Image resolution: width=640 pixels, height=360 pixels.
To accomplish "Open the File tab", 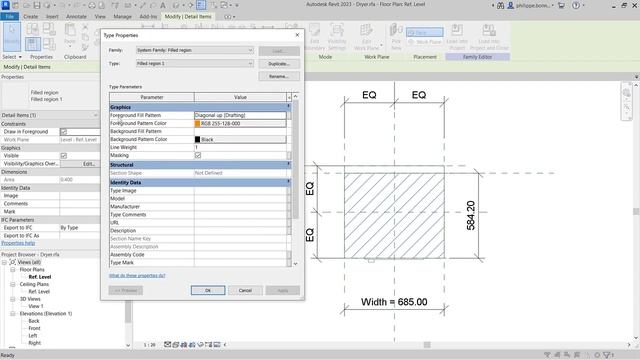I will click(x=9, y=17).
